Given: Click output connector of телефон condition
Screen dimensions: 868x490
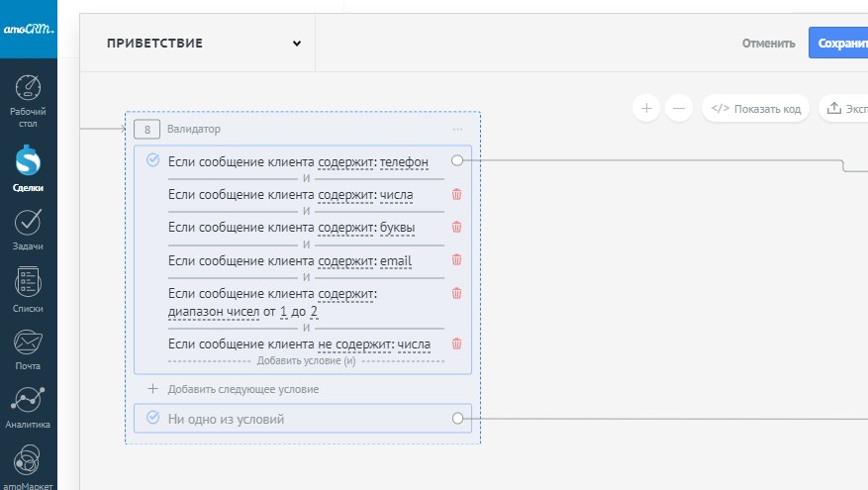Looking at the screenshot, I should click(x=456, y=159).
